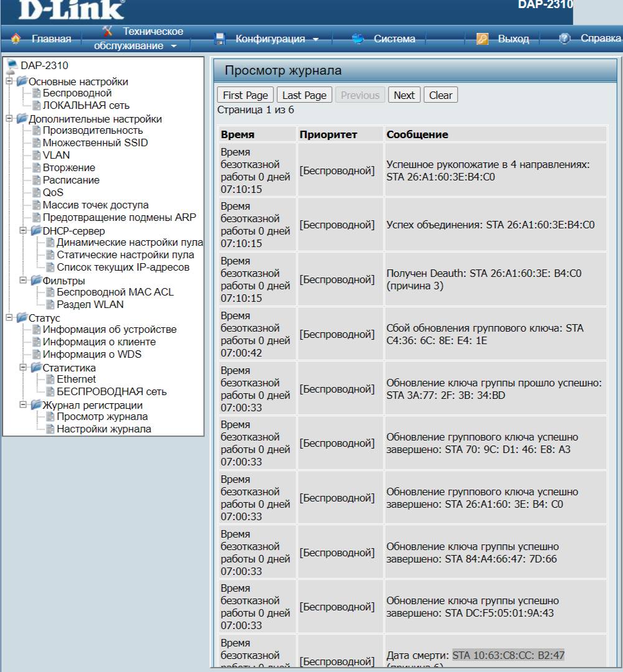
Task: Click the page icon beside Расписание
Action: (37, 180)
